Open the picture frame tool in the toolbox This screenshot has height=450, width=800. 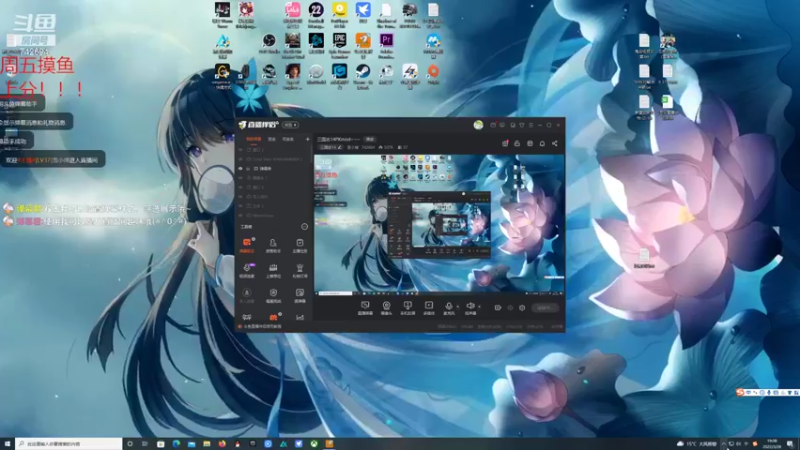click(x=299, y=294)
